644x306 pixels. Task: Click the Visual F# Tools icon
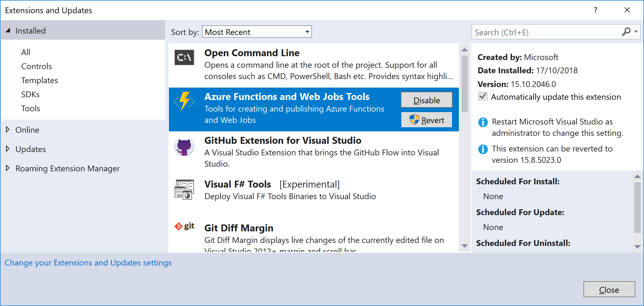(184, 189)
